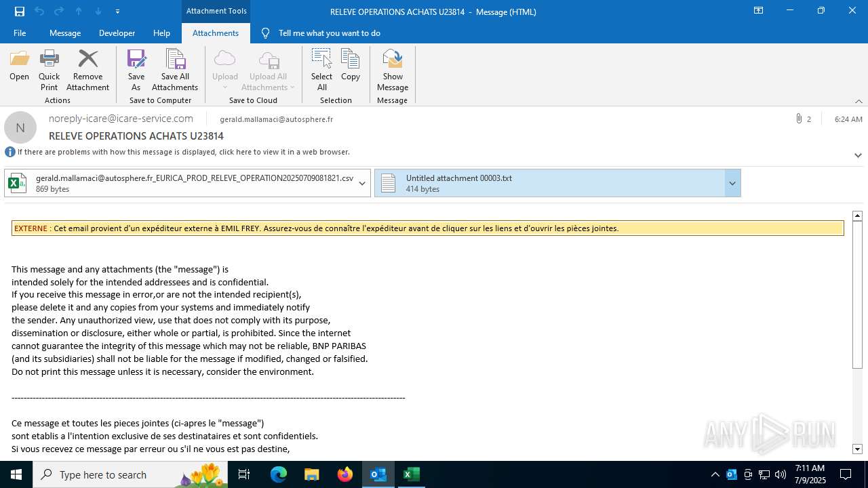
Task: Go to previous item arrow
Action: (x=79, y=12)
